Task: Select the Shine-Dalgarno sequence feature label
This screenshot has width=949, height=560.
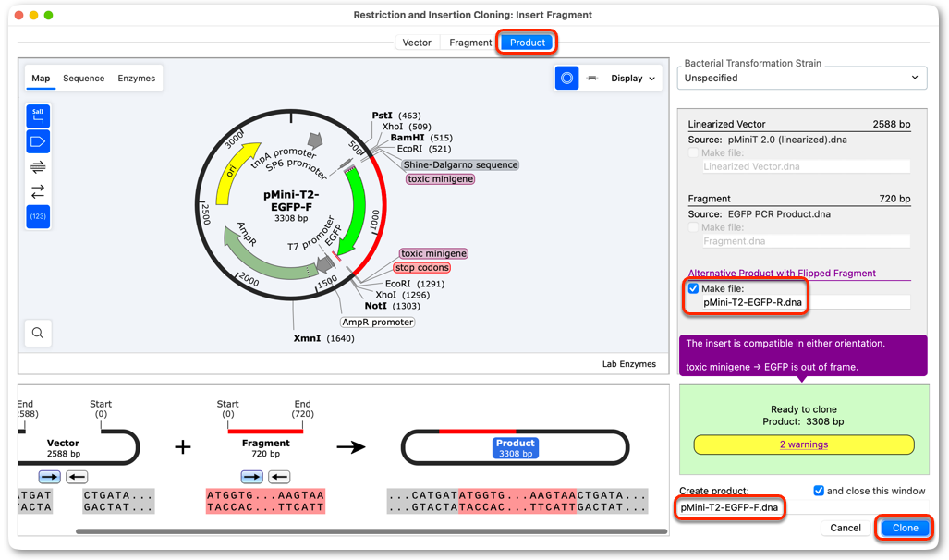Action: [460, 164]
